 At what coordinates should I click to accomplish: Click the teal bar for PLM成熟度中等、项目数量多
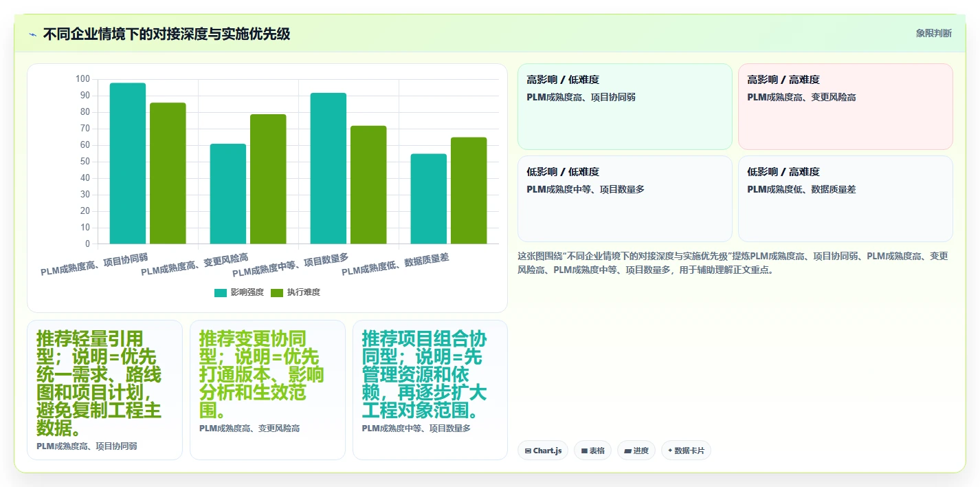[x=328, y=168]
